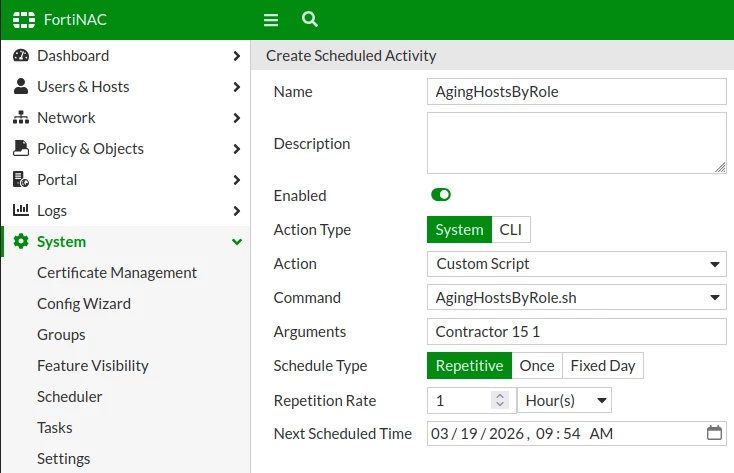The width and height of the screenshot is (734, 473).
Task: Click the Repetition Rate number field
Action: [x=472, y=400]
